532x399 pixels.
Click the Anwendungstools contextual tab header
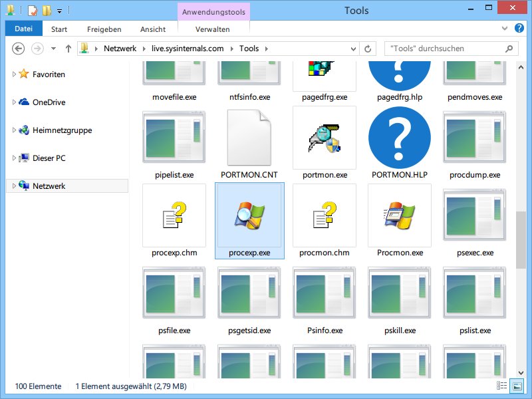pos(213,12)
